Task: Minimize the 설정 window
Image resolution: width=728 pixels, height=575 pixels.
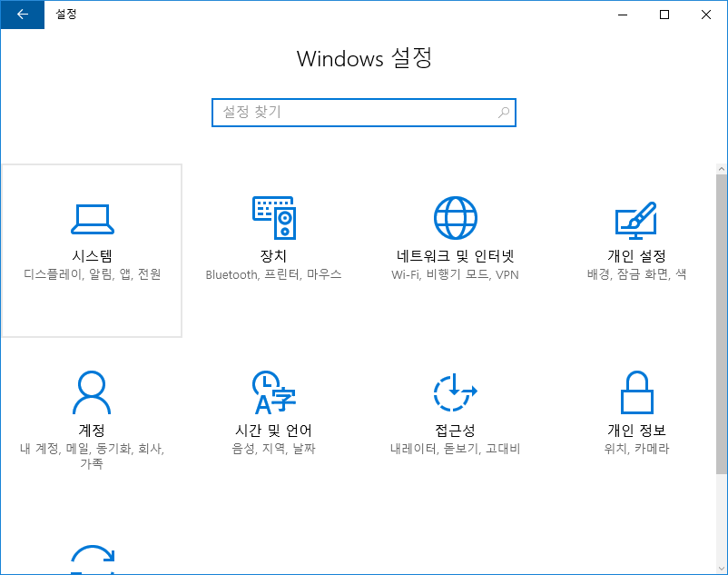Action: click(x=623, y=15)
